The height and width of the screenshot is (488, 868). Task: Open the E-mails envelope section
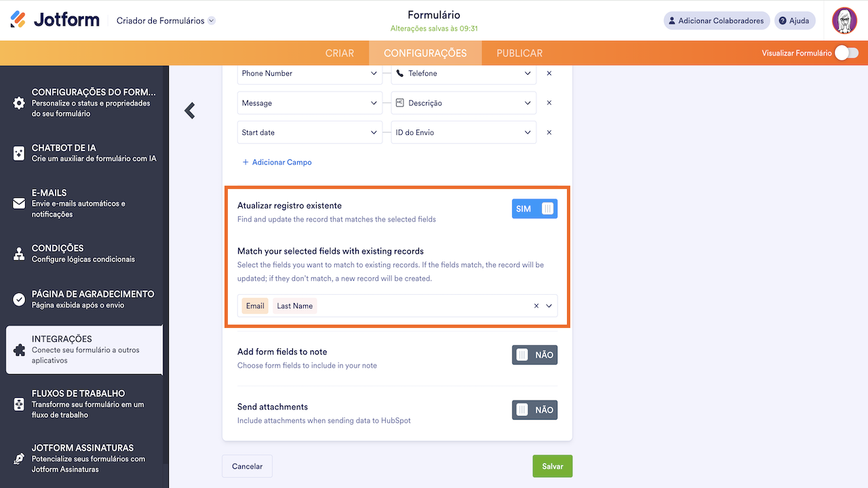tap(19, 203)
